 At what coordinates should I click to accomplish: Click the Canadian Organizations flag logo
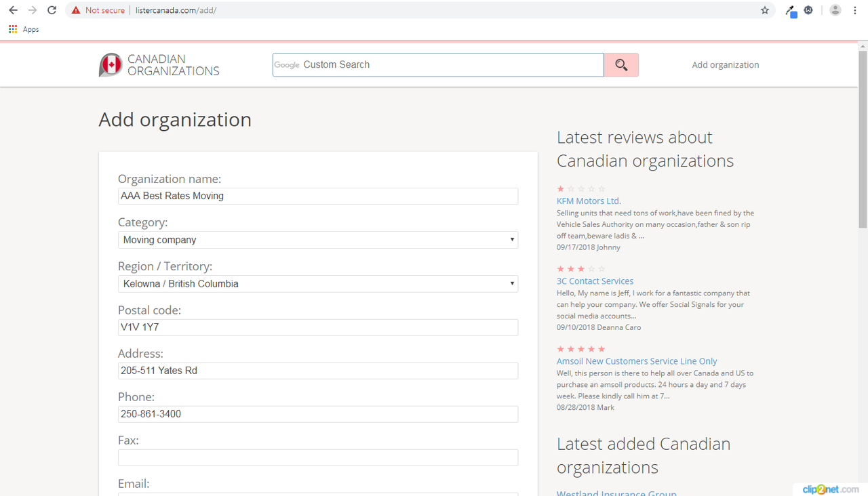(x=111, y=65)
